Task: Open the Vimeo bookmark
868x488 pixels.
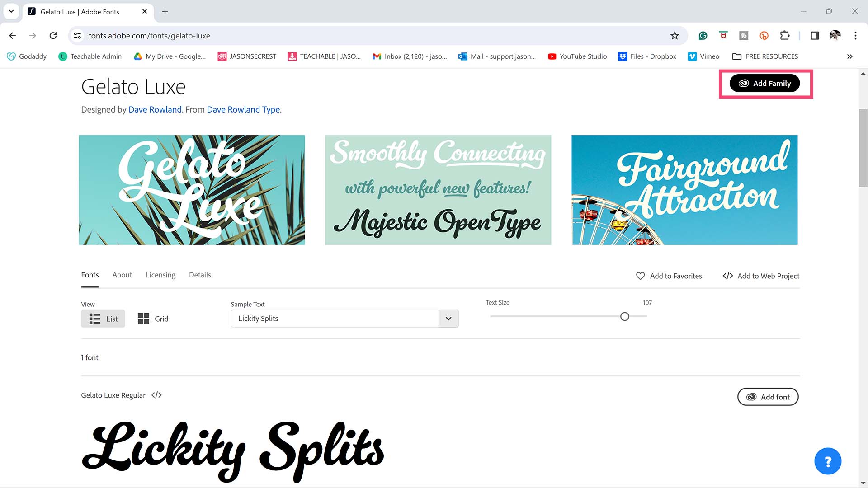Action: (x=703, y=56)
